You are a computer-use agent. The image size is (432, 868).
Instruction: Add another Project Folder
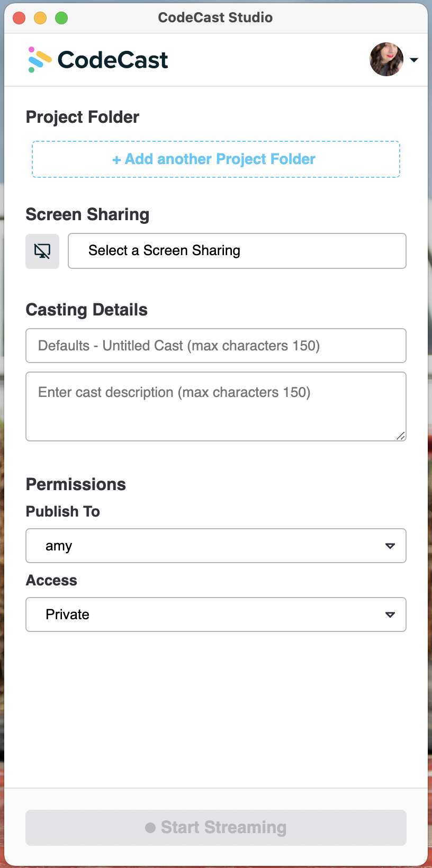pos(216,159)
